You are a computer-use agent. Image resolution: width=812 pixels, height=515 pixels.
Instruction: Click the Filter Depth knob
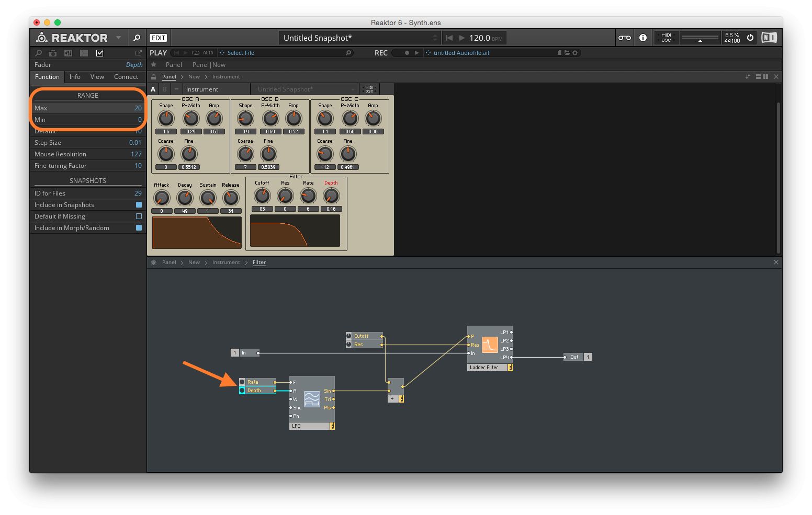pos(331,196)
